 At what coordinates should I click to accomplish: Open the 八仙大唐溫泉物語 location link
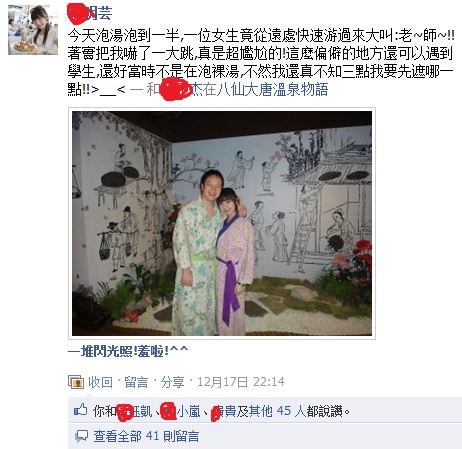tap(273, 89)
